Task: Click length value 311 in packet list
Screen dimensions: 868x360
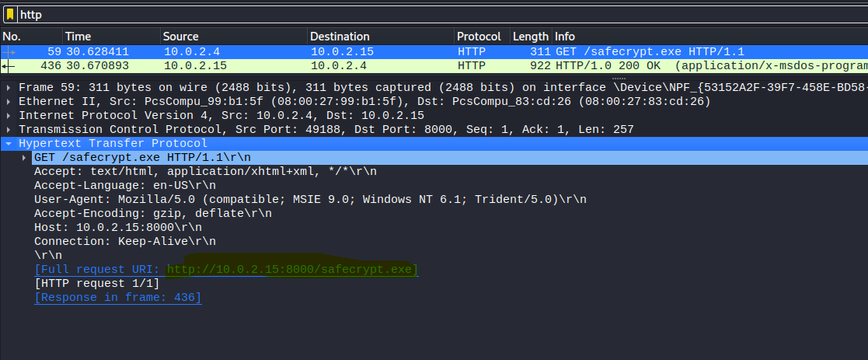Action: point(540,52)
